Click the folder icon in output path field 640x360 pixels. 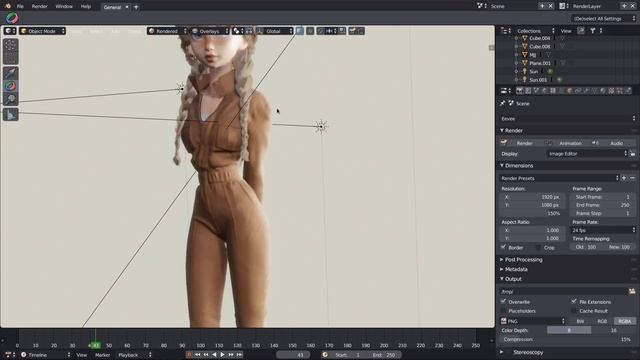click(x=632, y=291)
